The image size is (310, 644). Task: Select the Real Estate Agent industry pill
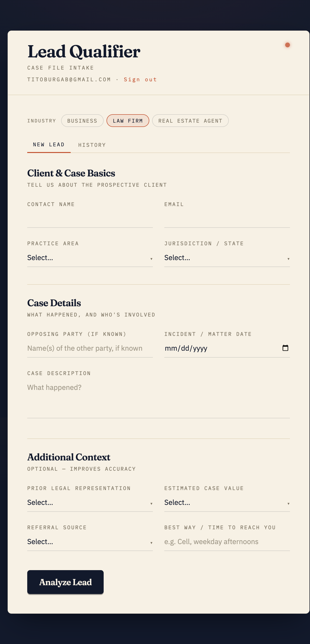click(190, 121)
